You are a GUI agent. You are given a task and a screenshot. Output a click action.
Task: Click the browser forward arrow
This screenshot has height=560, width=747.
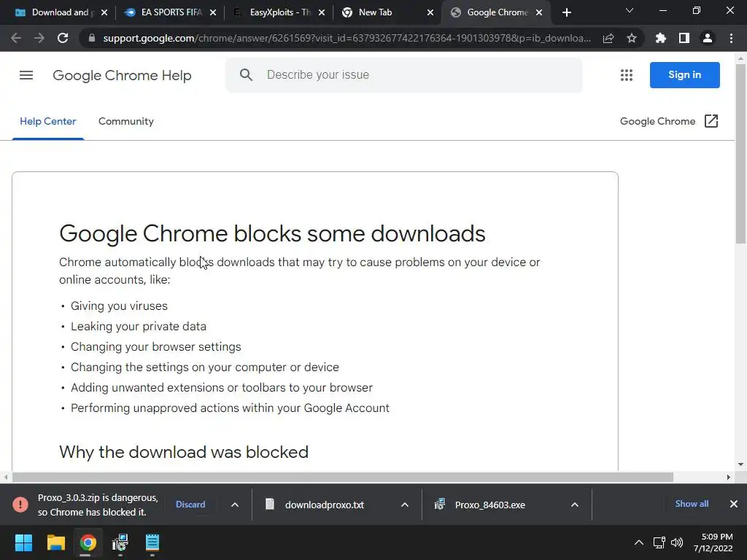point(39,38)
